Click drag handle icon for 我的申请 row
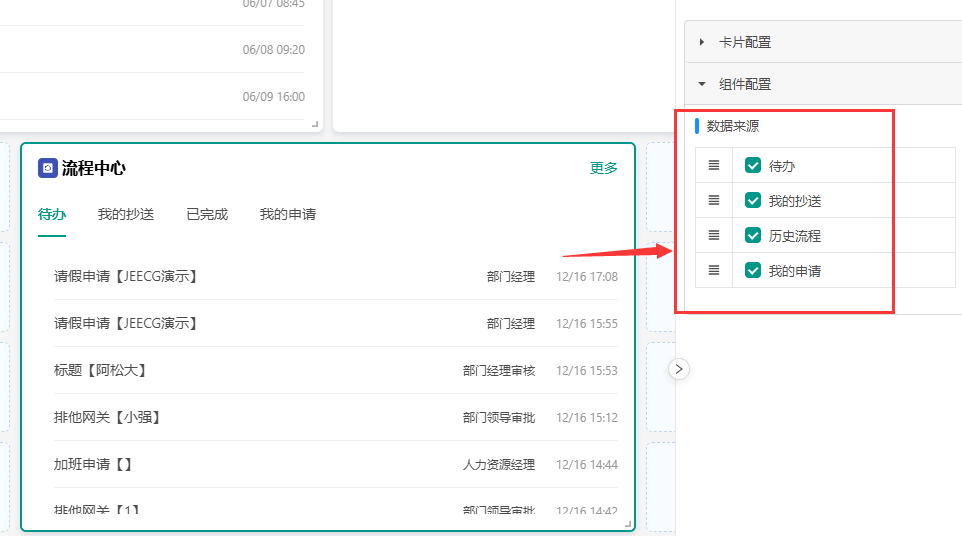Viewport: 962px width, 536px height. 714,270
